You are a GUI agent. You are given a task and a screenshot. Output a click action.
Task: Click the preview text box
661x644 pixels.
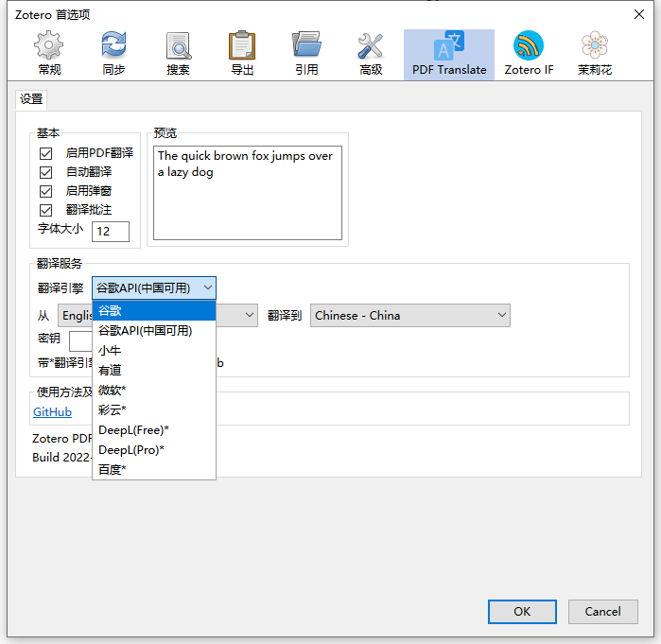pos(248,193)
